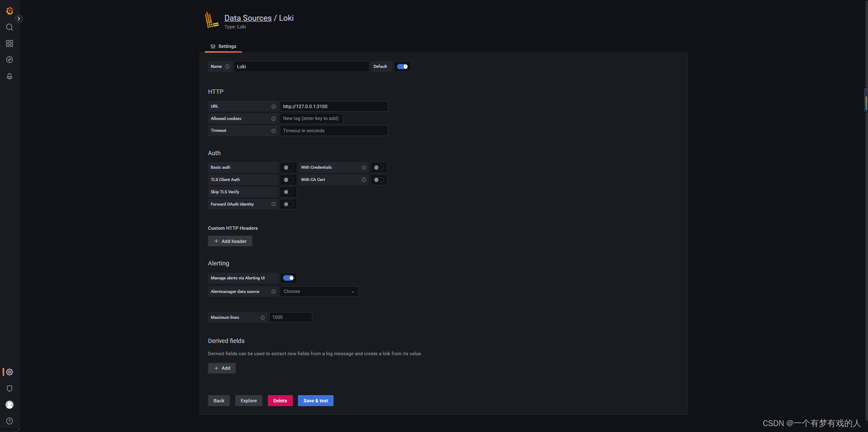Image resolution: width=868 pixels, height=432 pixels.
Task: Click info icon next to Allowed cookies
Action: point(273,119)
